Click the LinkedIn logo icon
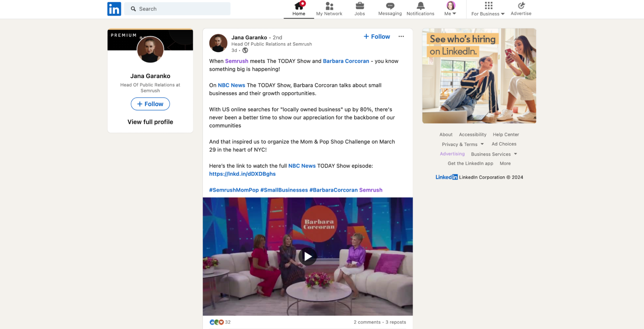Image resolution: width=644 pixels, height=329 pixels. 114,9
